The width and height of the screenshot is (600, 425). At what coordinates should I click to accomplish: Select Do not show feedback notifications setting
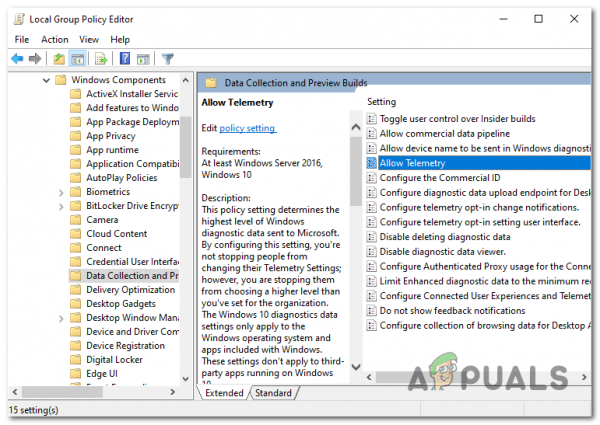pyautogui.click(x=452, y=311)
